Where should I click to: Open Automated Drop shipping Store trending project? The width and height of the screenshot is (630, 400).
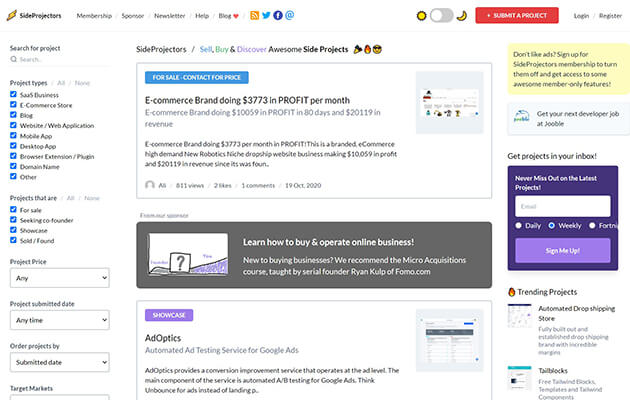[577, 313]
